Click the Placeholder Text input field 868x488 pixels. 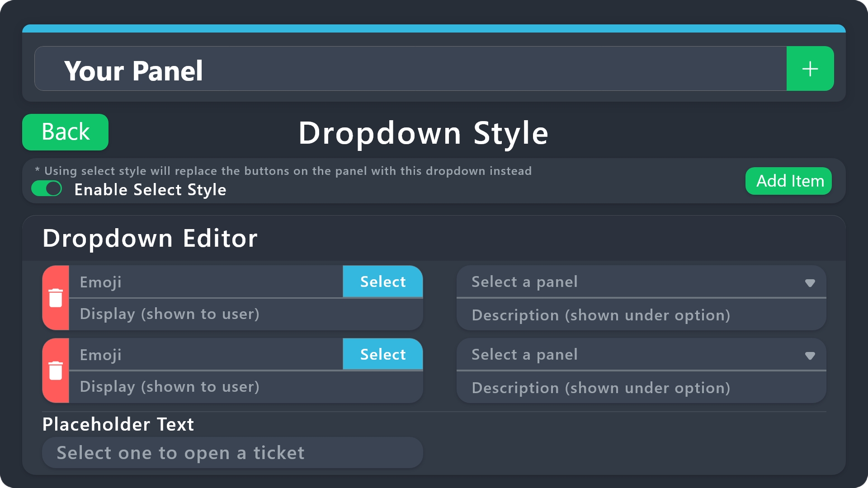point(232,453)
